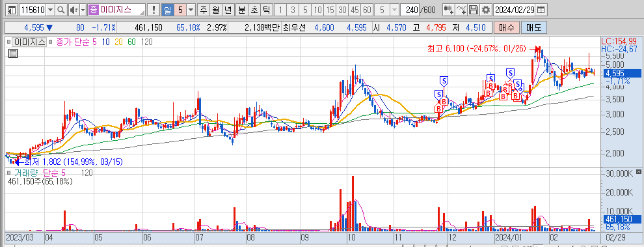Click the small square before 종가 단순 label
Screen dimensions: 644x247
(50, 42)
